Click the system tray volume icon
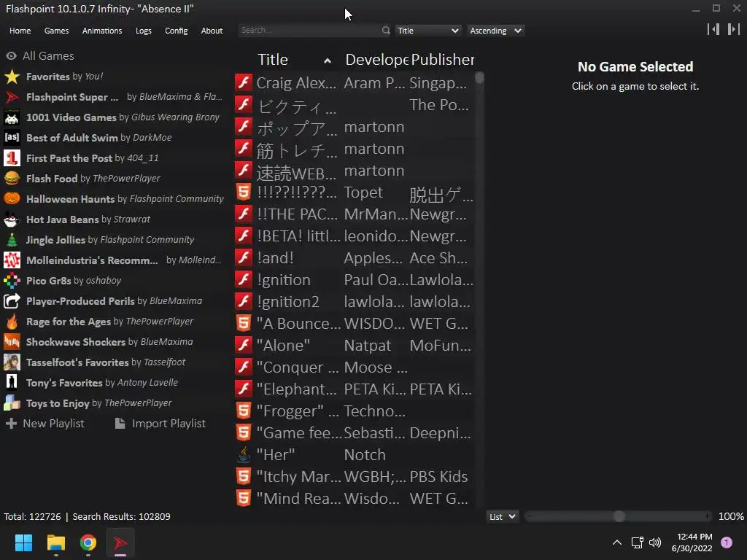 656,542
